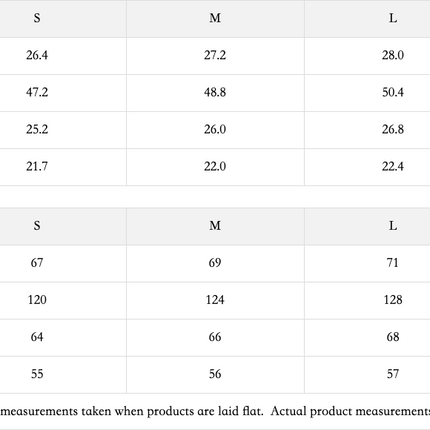430x430 pixels.
Task: Click the S header in lower table
Action: tap(37, 226)
